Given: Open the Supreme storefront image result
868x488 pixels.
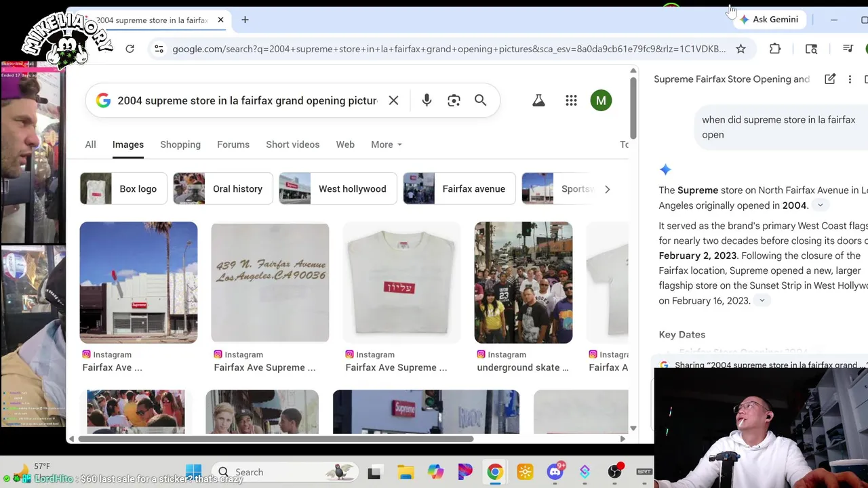Looking at the screenshot, I should [x=138, y=282].
